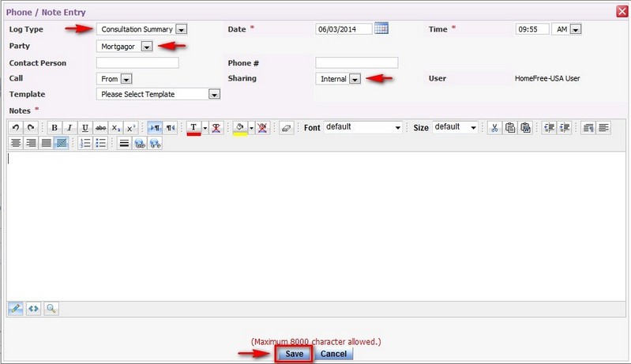631x364 pixels.
Task: Click the insert hyperlink globe icon
Action: click(x=140, y=143)
